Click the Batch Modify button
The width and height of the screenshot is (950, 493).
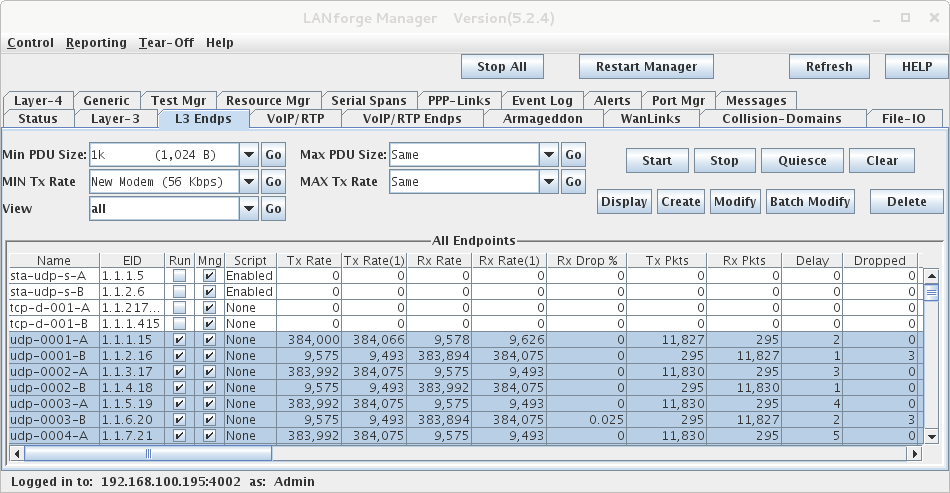coord(811,202)
